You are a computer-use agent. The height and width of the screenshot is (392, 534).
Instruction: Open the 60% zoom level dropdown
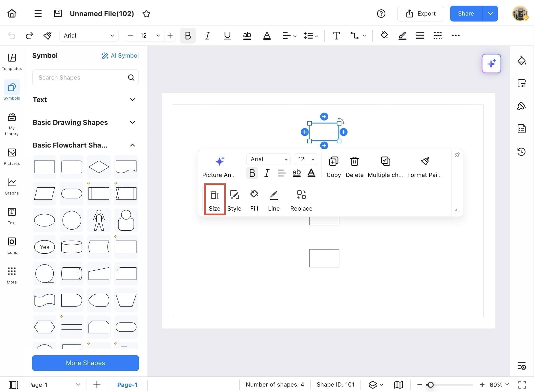point(499,385)
